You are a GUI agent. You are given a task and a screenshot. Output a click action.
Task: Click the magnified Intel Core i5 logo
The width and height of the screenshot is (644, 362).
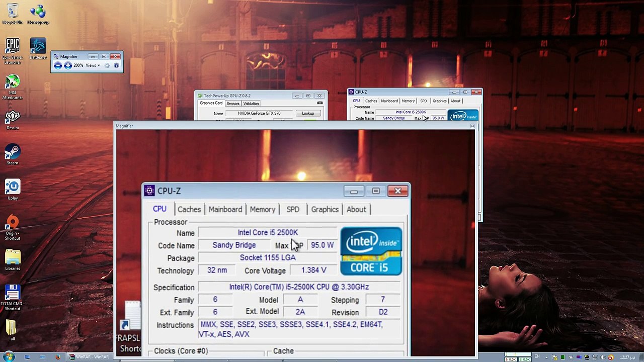tap(371, 251)
